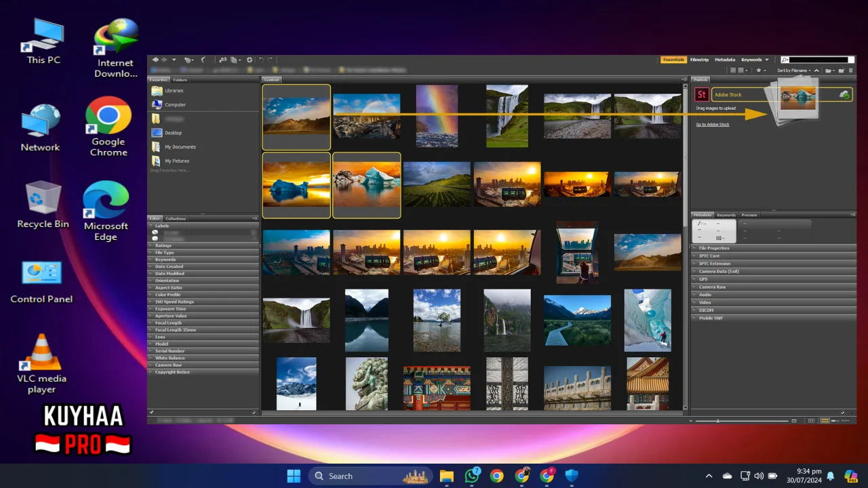
Task: Click the Go to Adobe Stock link
Action: [x=713, y=125]
